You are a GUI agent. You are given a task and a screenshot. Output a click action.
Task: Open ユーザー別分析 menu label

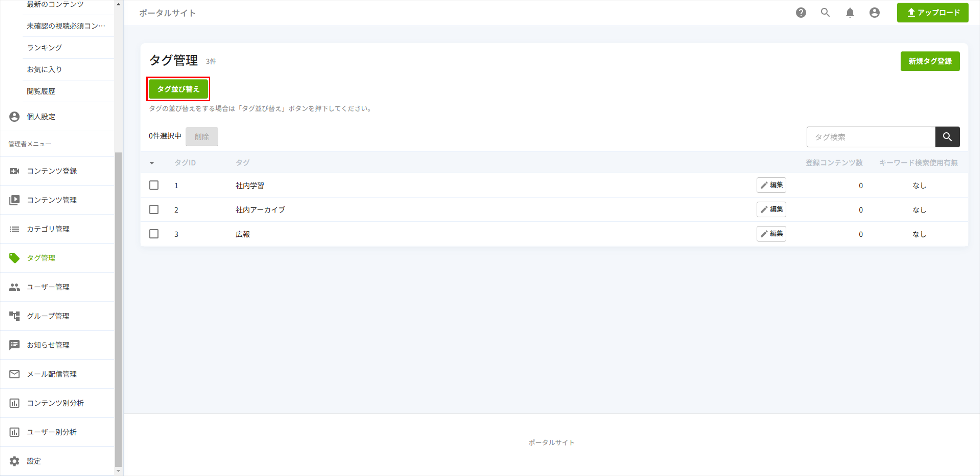pyautogui.click(x=52, y=432)
